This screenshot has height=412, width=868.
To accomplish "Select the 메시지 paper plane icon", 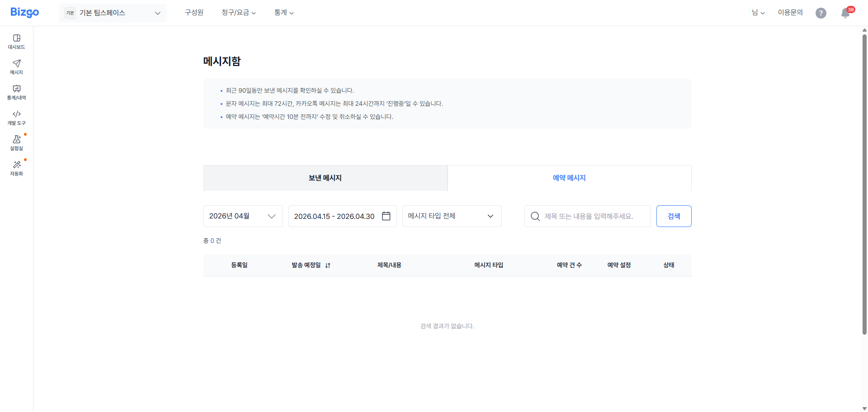I will (x=17, y=64).
